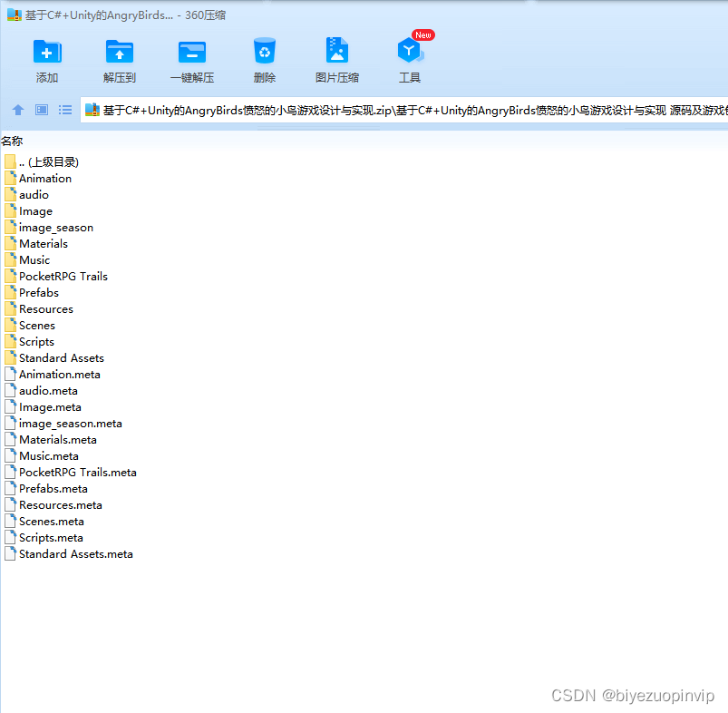This screenshot has height=713, width=728.
Task: Switch to large icon view mode
Action: [x=42, y=110]
